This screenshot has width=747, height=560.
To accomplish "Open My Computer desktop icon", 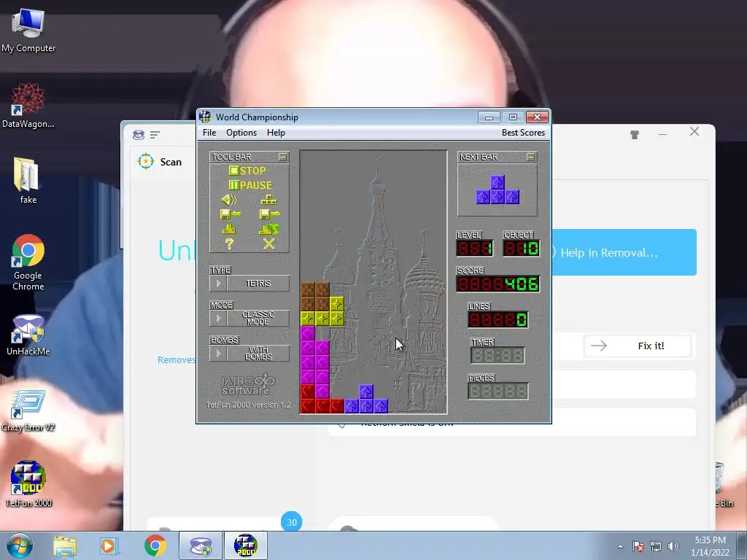I will (x=28, y=31).
